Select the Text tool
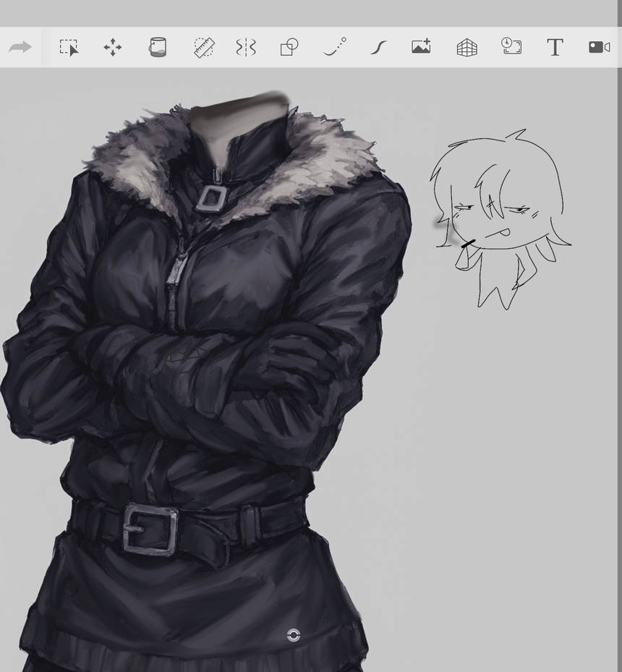The image size is (622, 672). click(x=555, y=47)
